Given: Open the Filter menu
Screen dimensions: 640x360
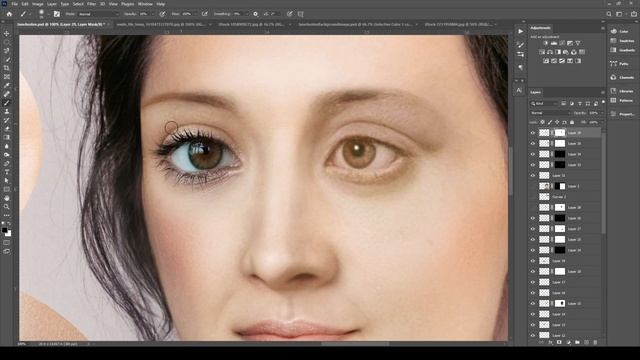Looking at the screenshot, I should [x=91, y=4].
